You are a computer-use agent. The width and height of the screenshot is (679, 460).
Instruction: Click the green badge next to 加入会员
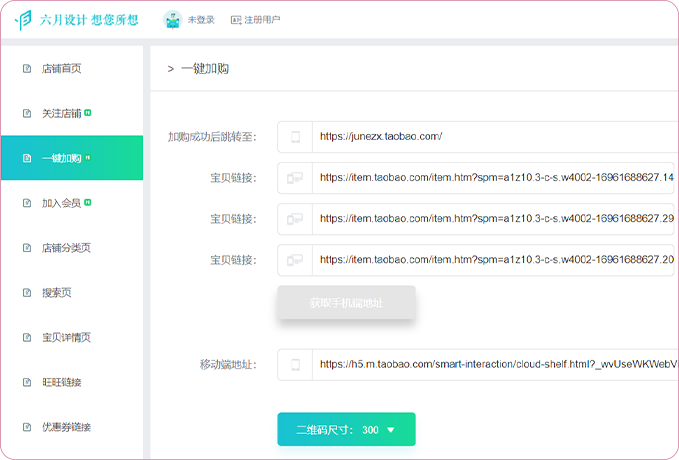click(88, 202)
